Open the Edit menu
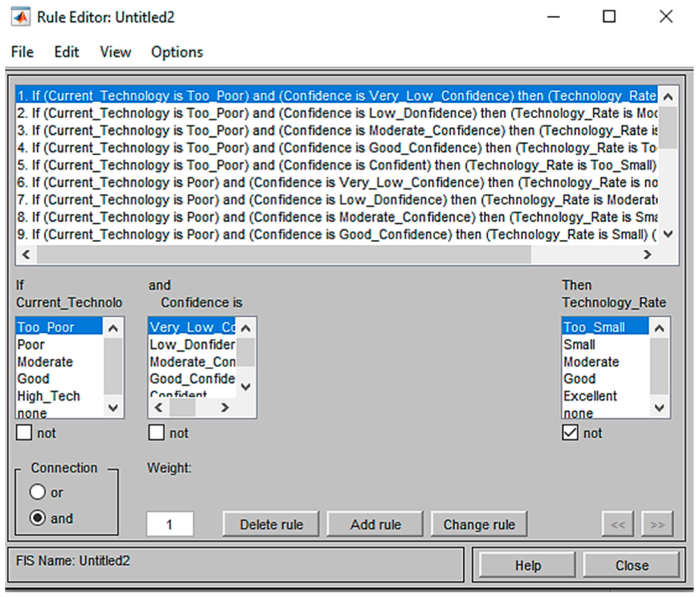The width and height of the screenshot is (700, 598). pos(67,52)
